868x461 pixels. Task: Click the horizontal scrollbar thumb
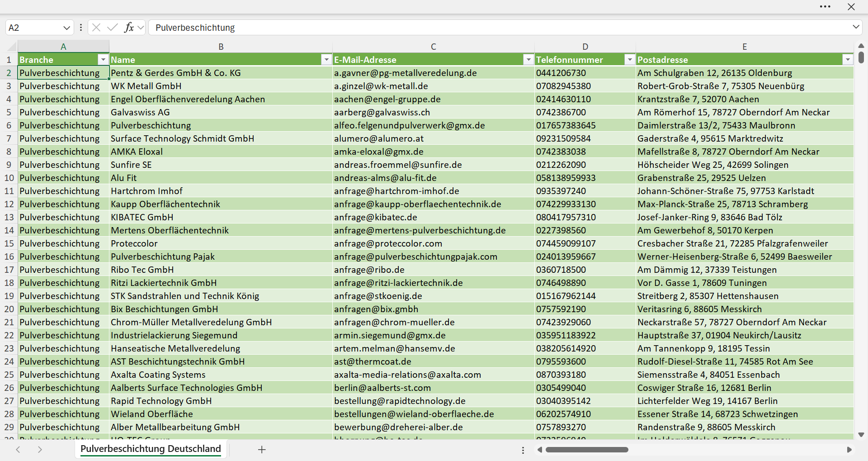tap(587, 450)
